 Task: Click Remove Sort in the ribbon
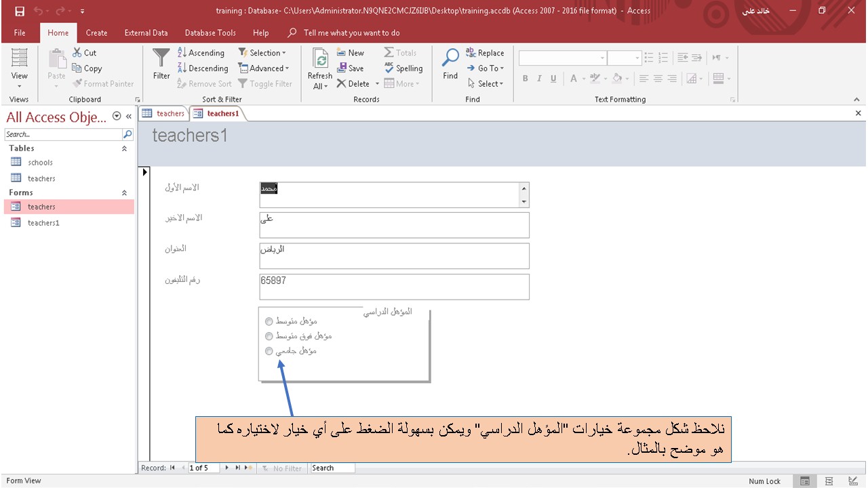[205, 83]
